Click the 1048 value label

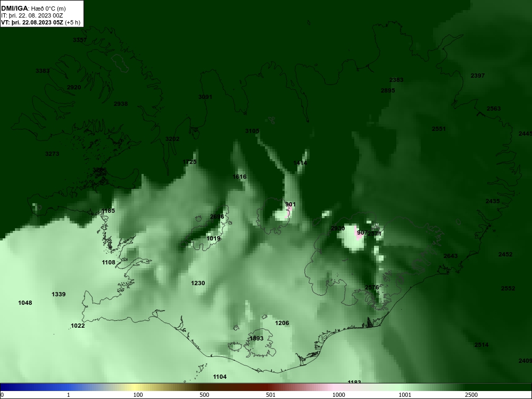25,303
